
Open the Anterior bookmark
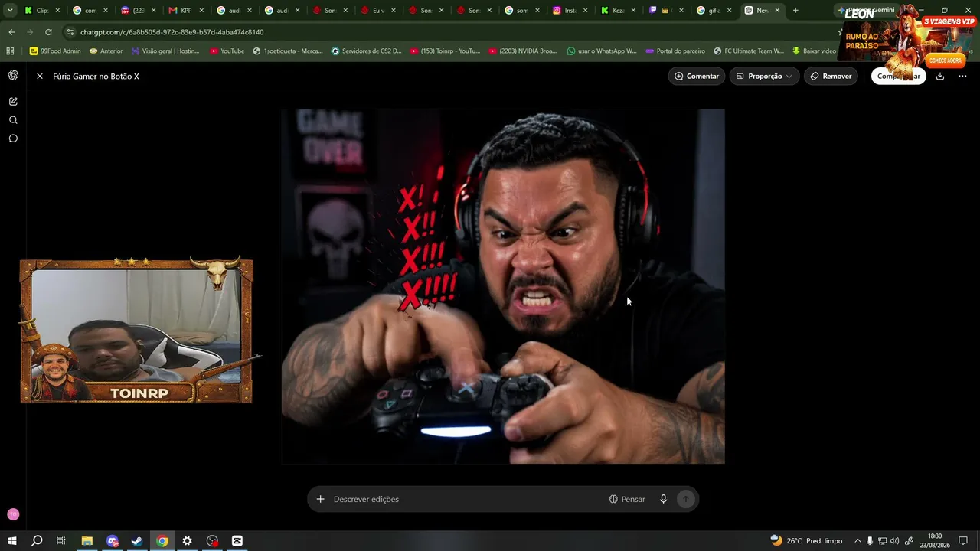pos(106,51)
